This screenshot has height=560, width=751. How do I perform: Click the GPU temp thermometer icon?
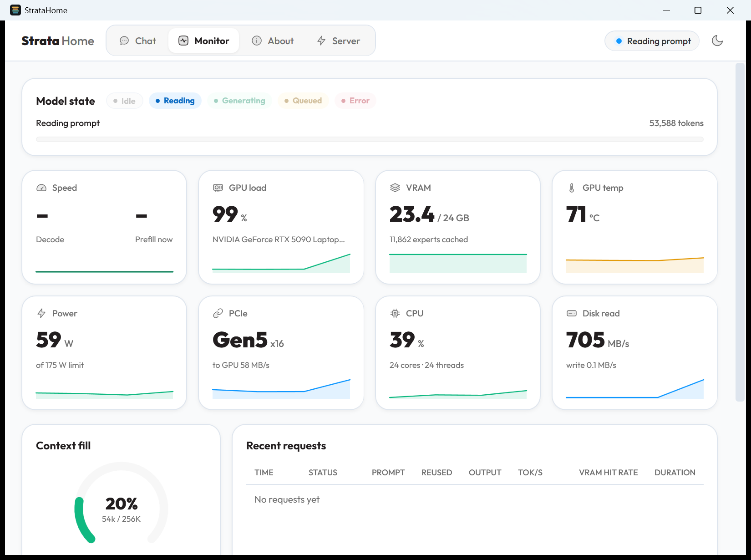click(572, 188)
